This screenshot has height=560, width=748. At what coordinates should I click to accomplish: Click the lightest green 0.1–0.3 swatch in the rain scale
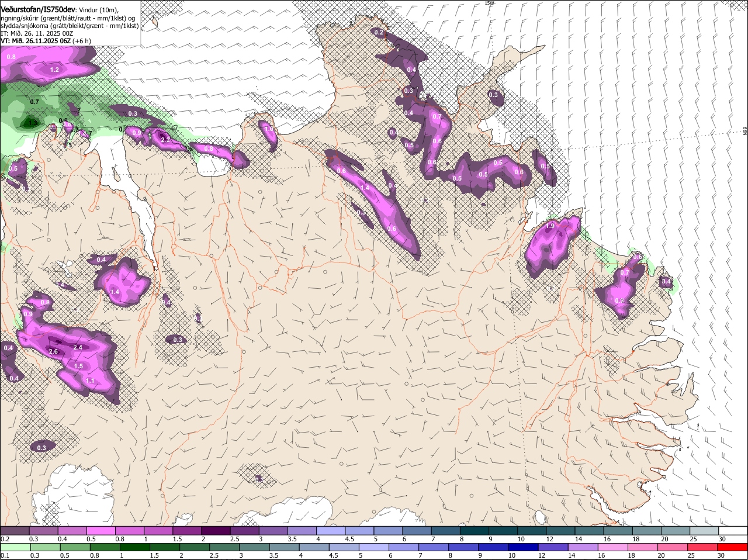tap(14, 547)
